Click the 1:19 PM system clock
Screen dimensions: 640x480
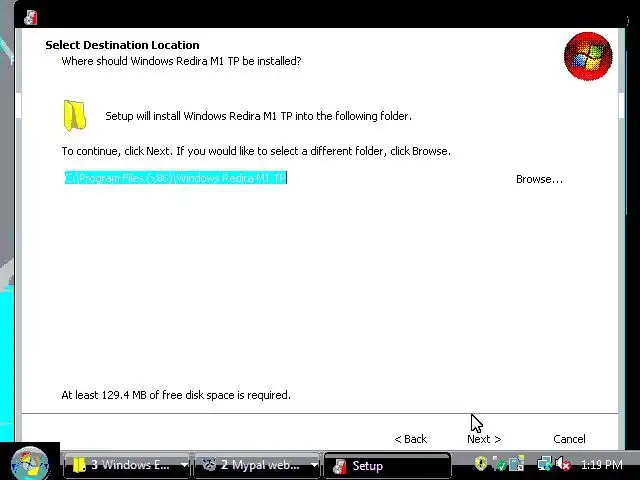click(602, 464)
